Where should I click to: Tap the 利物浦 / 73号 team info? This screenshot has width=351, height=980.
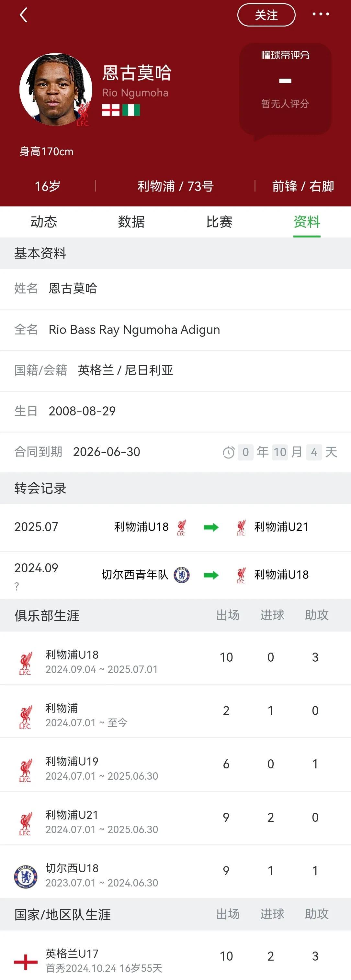pos(175,186)
